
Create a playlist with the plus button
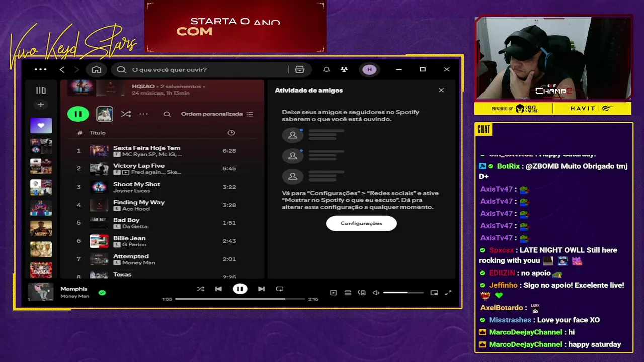41,105
